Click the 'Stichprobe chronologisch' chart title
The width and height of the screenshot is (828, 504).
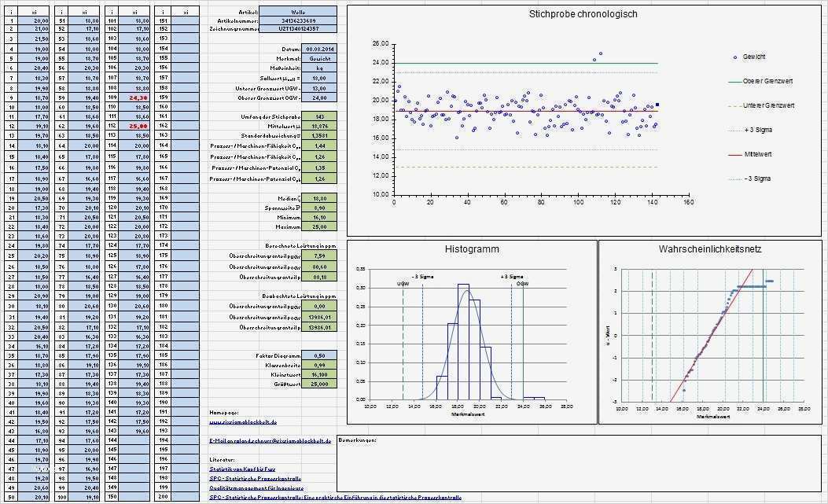[583, 14]
